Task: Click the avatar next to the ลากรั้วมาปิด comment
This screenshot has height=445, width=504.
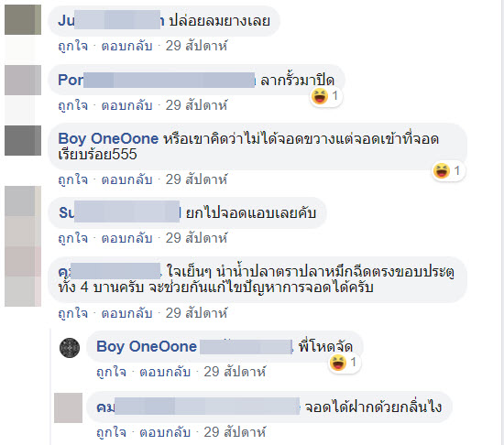Action: (23, 80)
